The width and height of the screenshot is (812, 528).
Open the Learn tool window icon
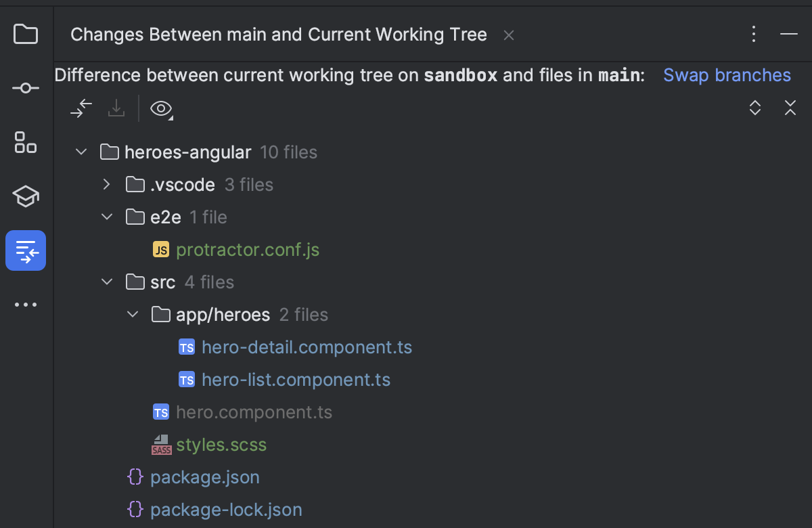point(25,196)
